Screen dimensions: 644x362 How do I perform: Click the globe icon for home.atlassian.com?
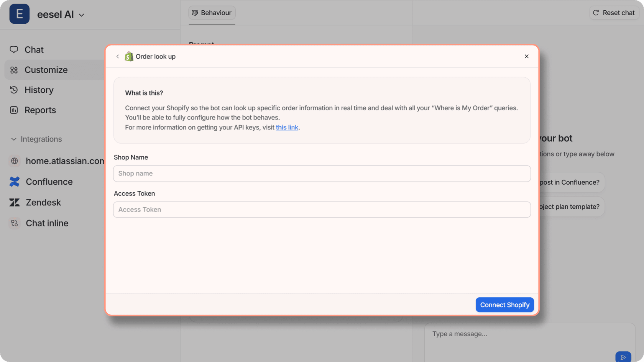[15, 161]
